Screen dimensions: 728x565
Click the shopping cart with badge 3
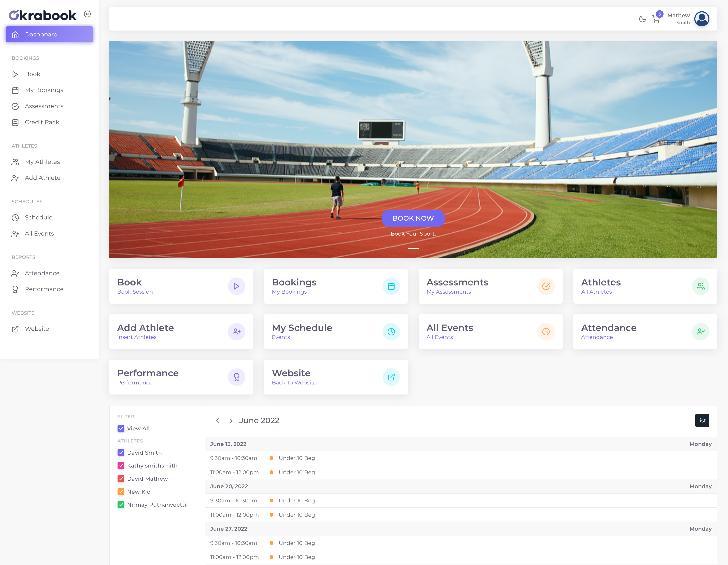[656, 18]
